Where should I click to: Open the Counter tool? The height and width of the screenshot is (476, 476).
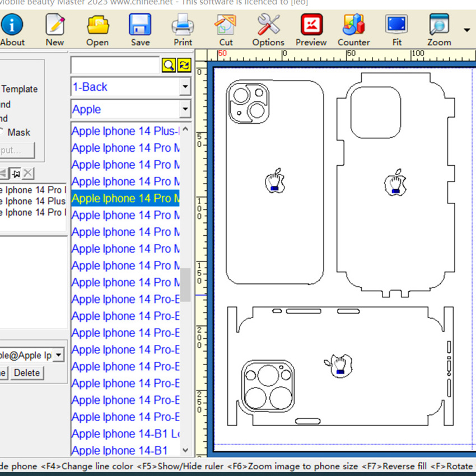tap(353, 30)
